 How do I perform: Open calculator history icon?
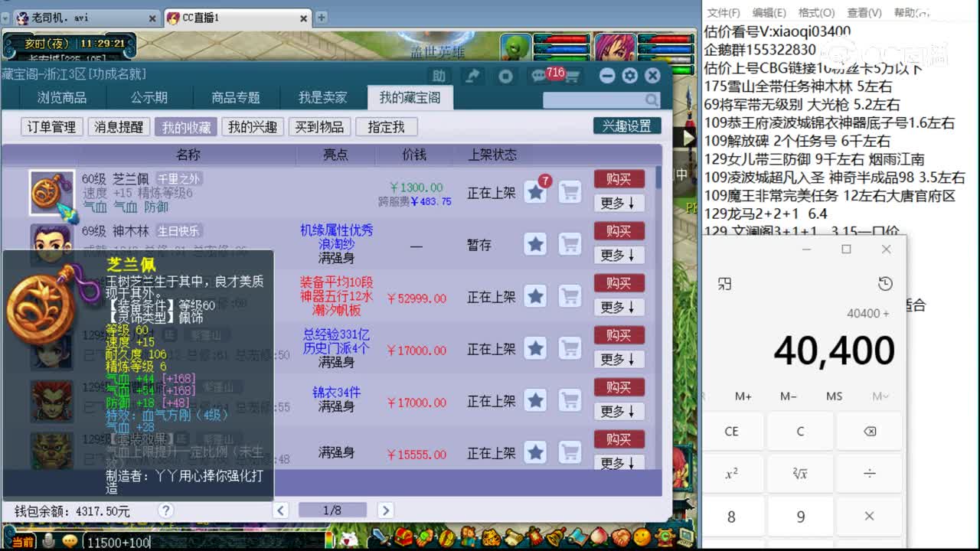(x=885, y=284)
